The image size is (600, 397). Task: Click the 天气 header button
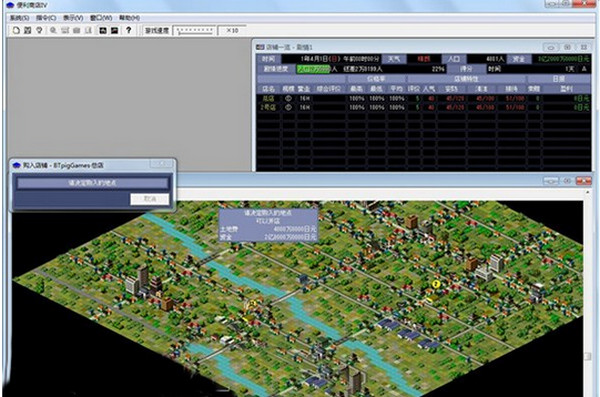[394, 59]
